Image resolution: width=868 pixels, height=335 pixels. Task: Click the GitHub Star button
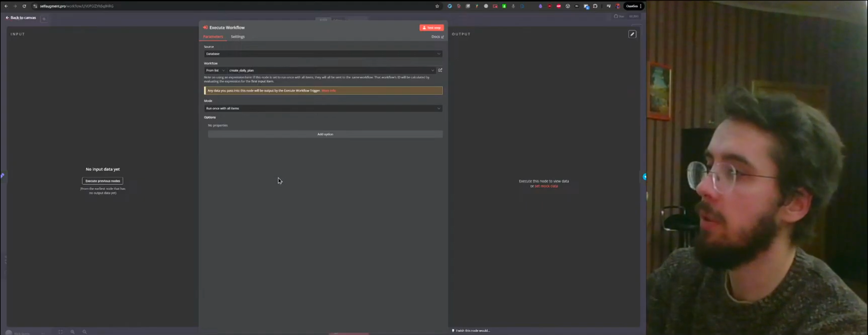point(619,16)
